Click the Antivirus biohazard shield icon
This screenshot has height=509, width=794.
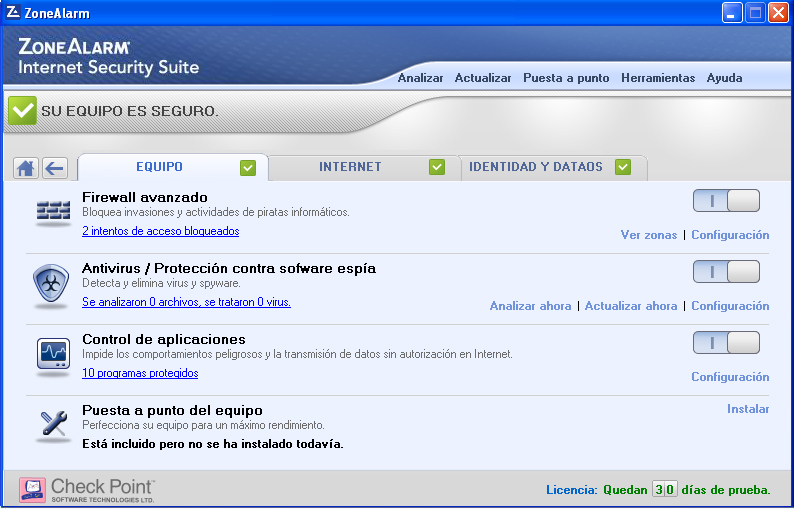(x=51, y=284)
